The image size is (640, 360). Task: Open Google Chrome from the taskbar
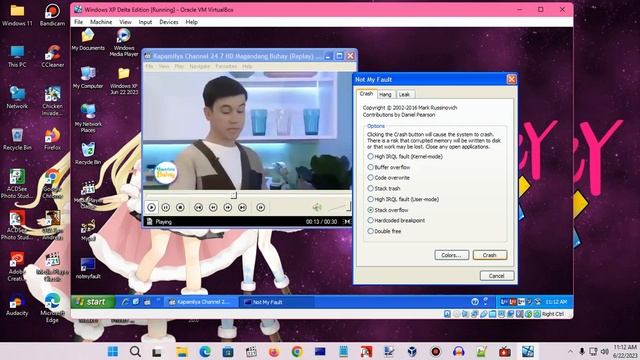tap(297, 351)
